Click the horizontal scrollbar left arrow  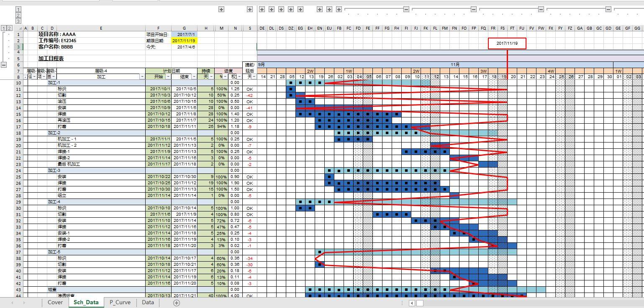(412, 303)
